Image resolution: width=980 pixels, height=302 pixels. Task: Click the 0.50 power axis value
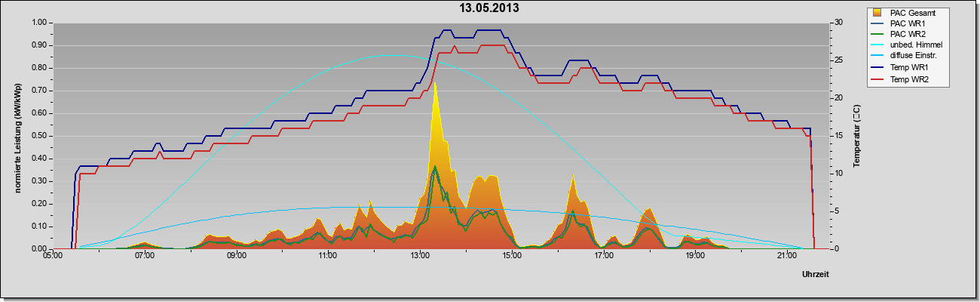(x=40, y=136)
